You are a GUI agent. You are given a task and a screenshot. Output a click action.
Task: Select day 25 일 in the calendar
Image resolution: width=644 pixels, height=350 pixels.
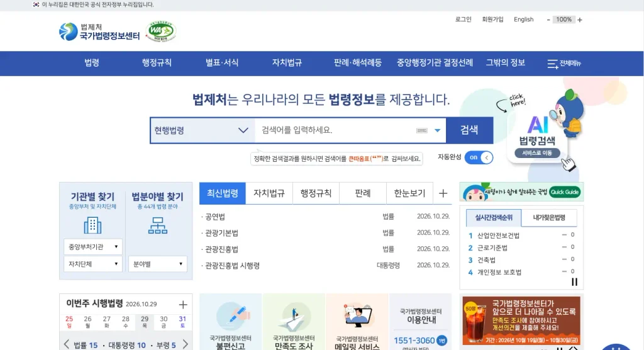[69, 322]
